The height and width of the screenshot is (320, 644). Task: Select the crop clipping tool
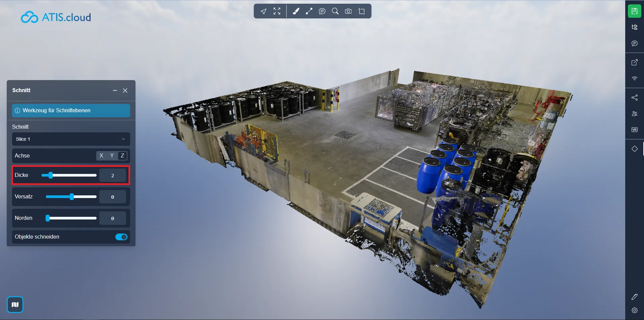point(362,11)
